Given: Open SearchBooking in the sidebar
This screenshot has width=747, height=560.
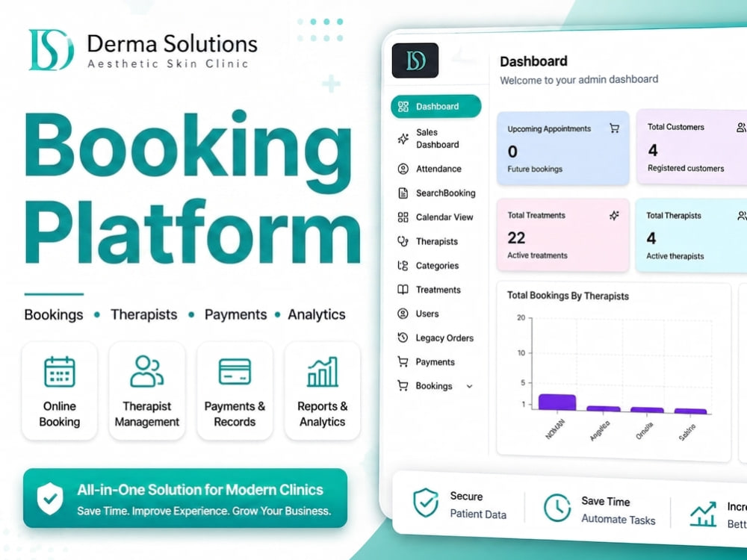Looking at the screenshot, I should click(x=436, y=193).
